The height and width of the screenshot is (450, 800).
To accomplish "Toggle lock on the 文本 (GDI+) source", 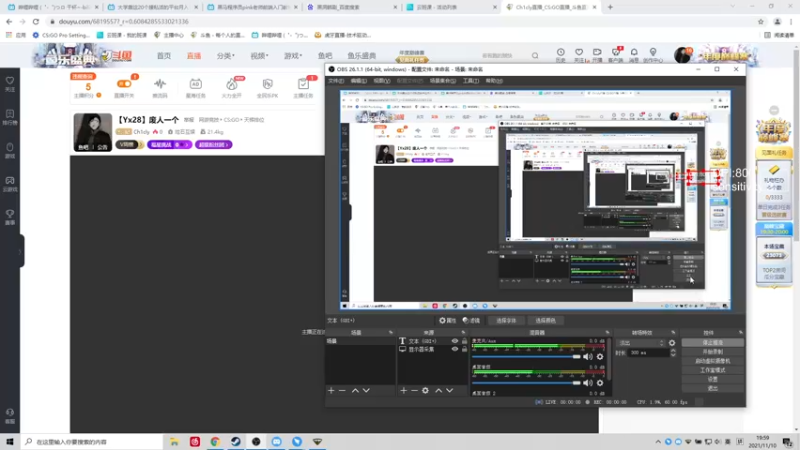I will point(464,341).
